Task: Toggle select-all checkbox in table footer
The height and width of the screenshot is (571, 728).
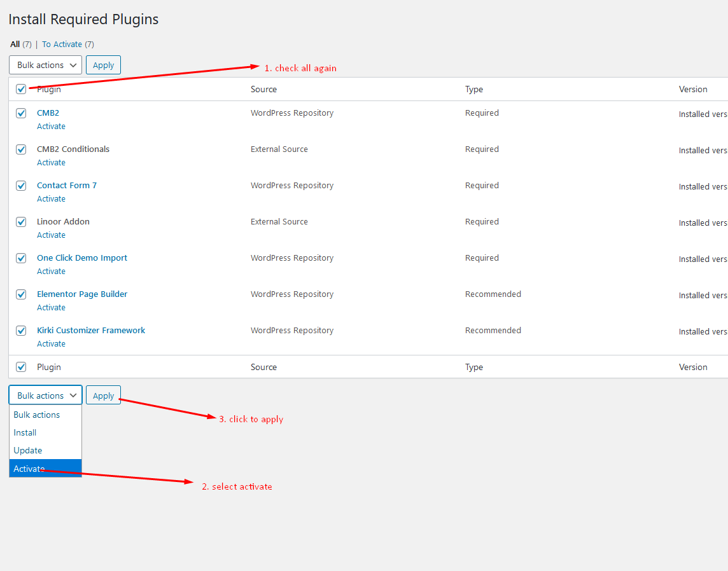Action: tap(21, 367)
